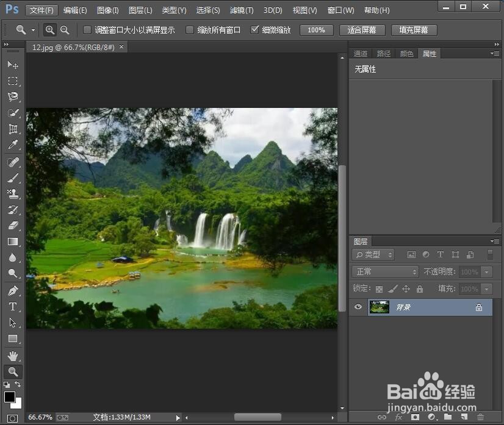The image size is (504, 425).
Task: Select the Move tool
Action: click(13, 65)
